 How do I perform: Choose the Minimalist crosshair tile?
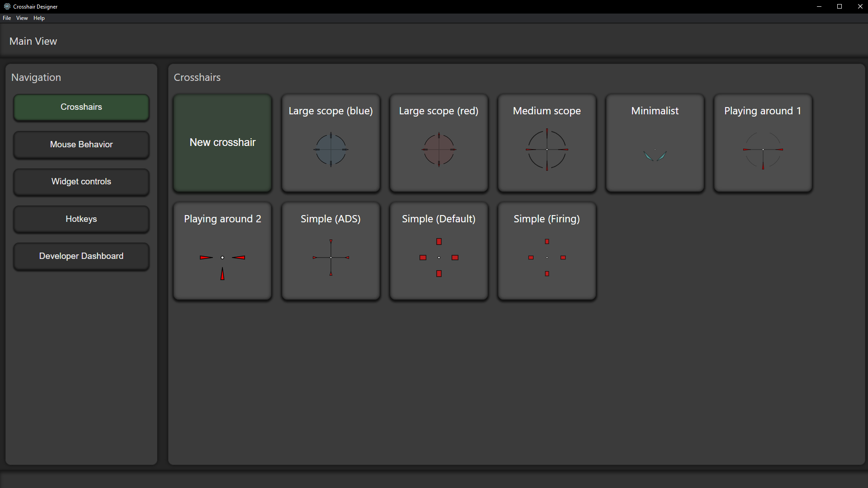click(655, 143)
